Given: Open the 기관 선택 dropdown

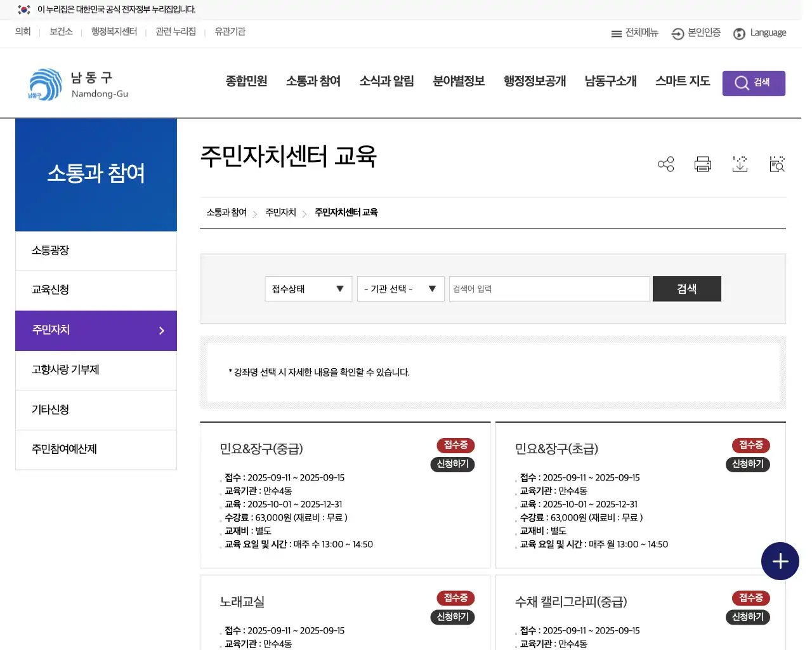Looking at the screenshot, I should pyautogui.click(x=400, y=289).
